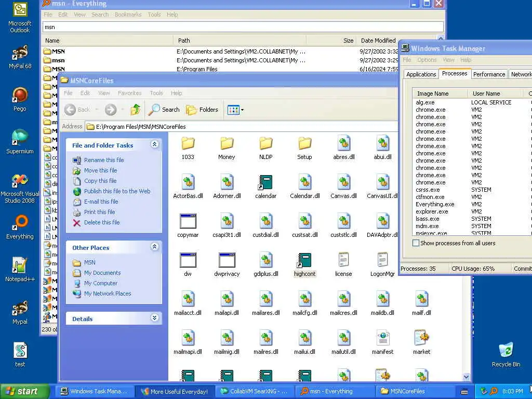Switch to the Applications tab in Task Manager
Viewport: 532px width, 399px height.
pos(421,74)
